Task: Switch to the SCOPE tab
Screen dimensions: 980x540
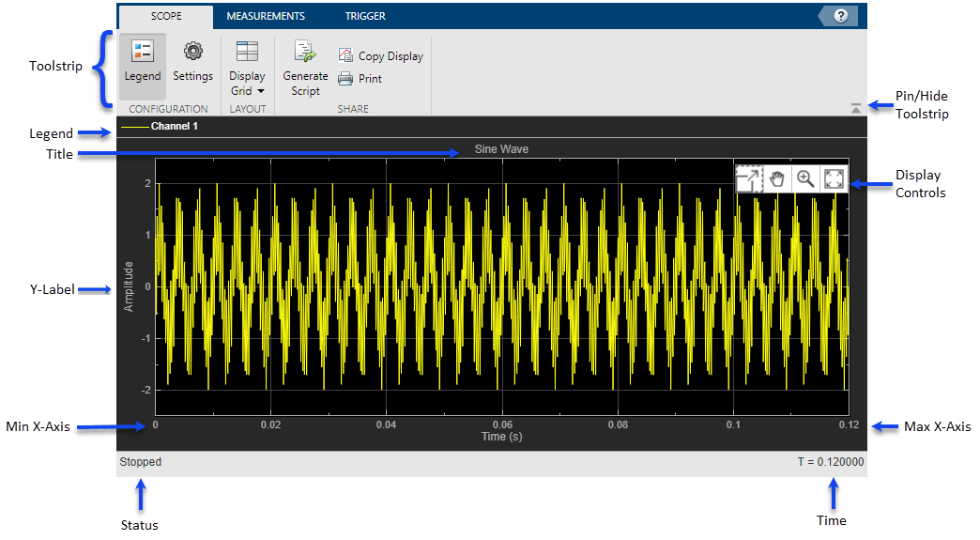Action: (x=166, y=16)
